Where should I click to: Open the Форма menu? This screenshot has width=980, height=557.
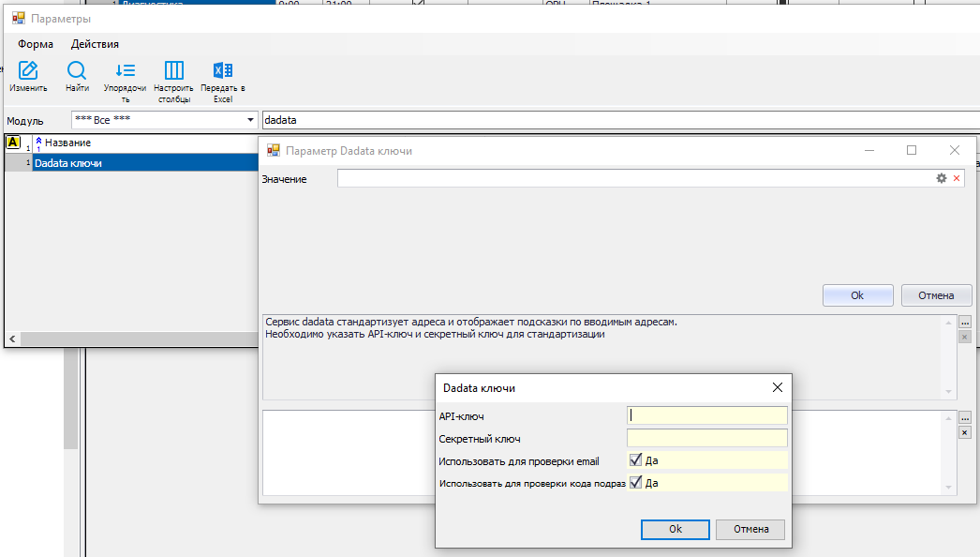point(36,44)
